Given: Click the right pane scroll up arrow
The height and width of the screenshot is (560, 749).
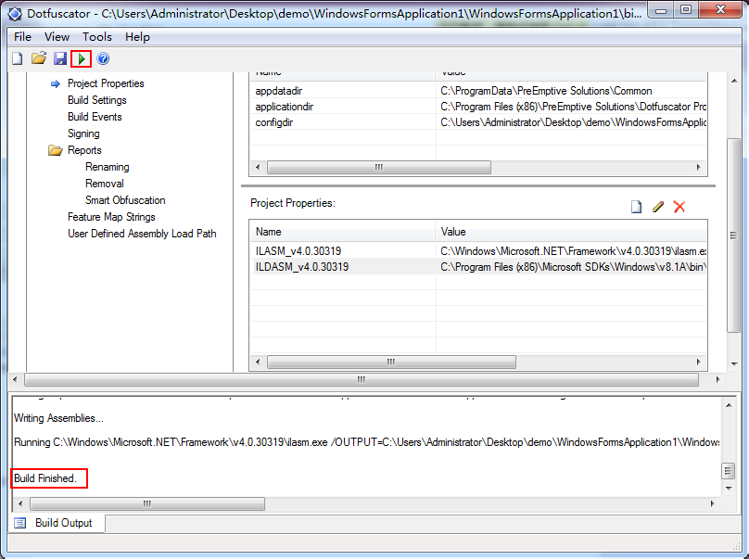Looking at the screenshot, I should [734, 81].
